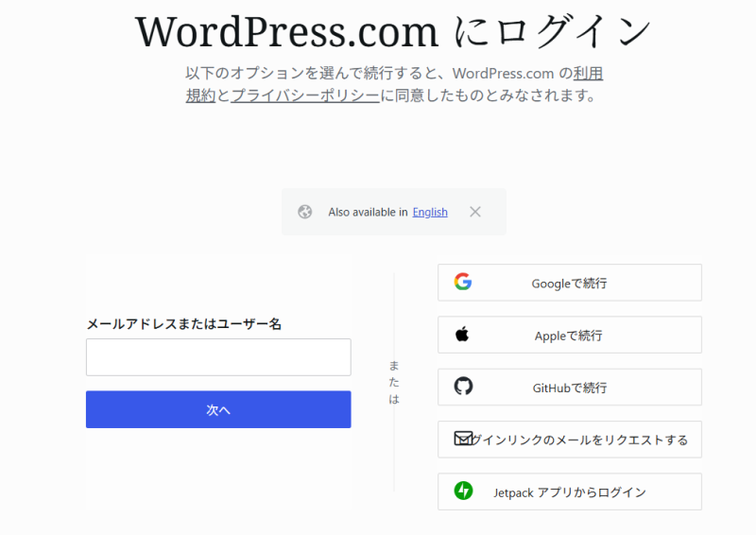This screenshot has width=756, height=535.
Task: Click the WordPress.com にログイン heading
Action: pyautogui.click(x=393, y=31)
